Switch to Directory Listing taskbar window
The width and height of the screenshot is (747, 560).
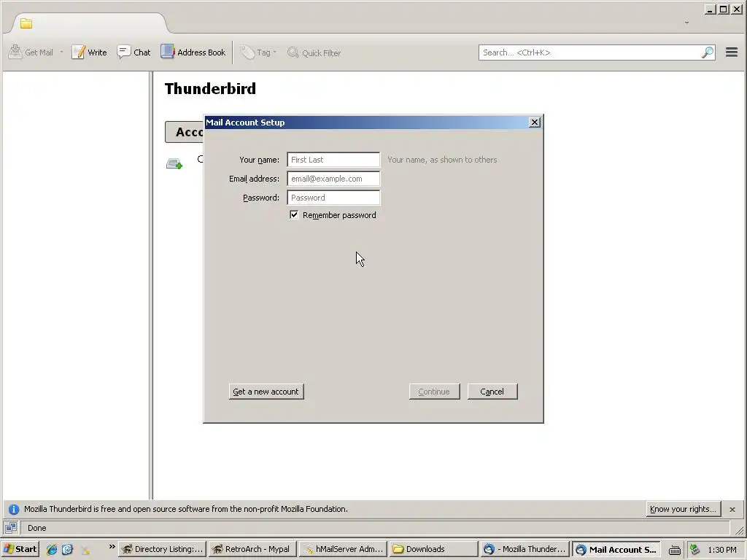pyautogui.click(x=163, y=549)
